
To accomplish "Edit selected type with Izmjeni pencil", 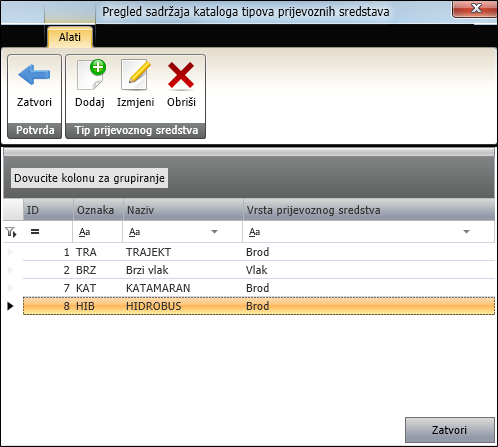I will click(135, 84).
